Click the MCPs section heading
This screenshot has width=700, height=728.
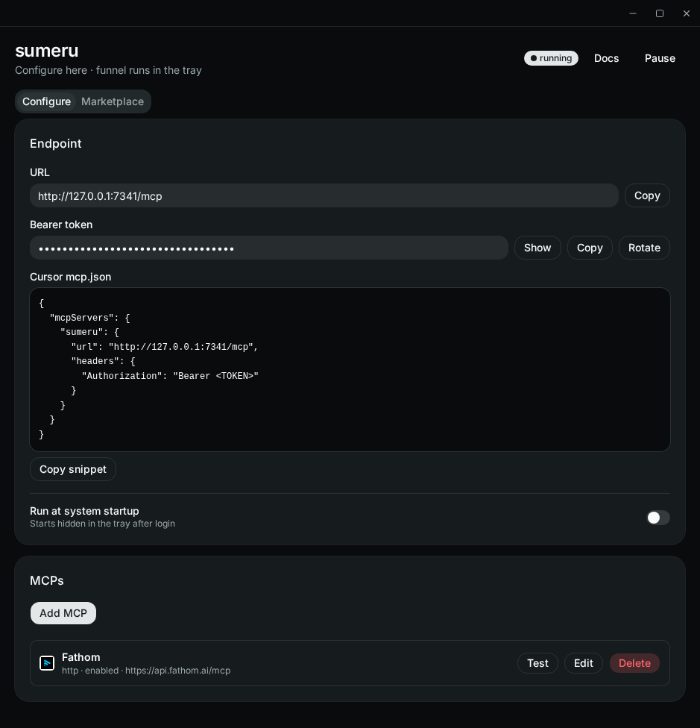click(47, 580)
